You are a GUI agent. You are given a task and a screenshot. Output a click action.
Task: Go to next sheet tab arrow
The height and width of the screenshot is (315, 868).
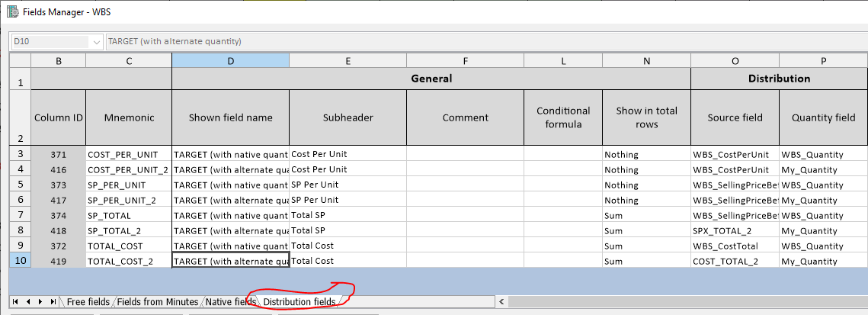tap(40, 302)
